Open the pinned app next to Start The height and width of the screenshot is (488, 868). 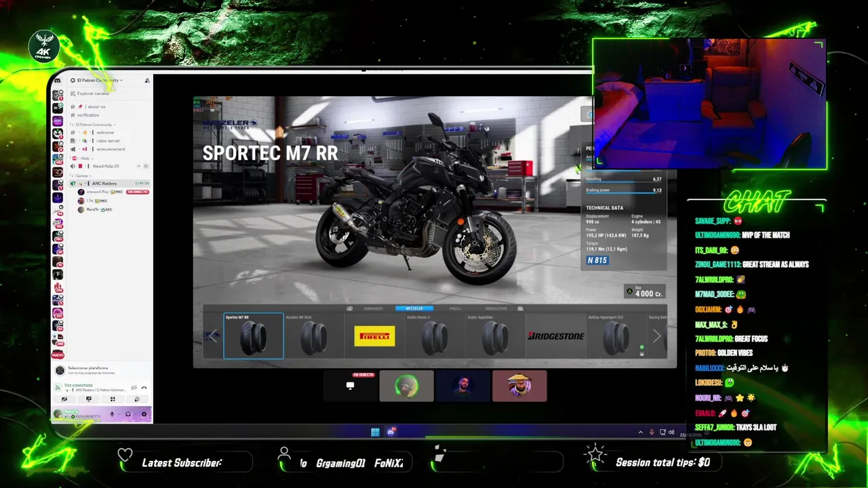click(x=391, y=431)
